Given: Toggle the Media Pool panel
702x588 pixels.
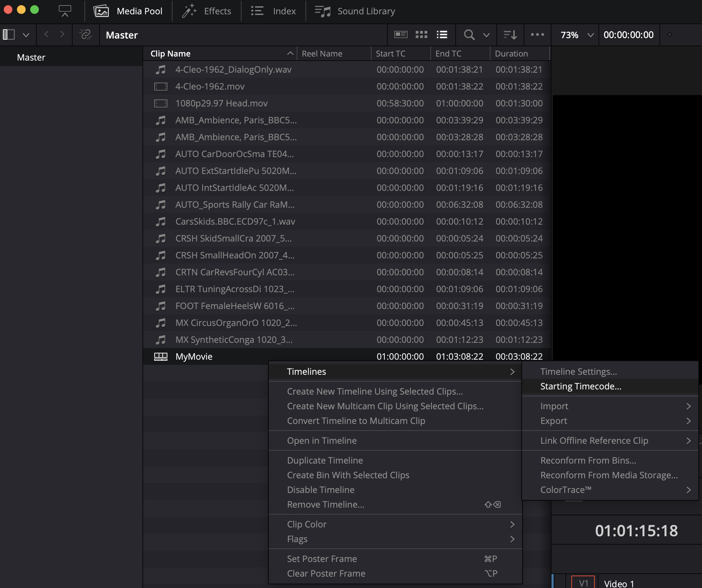Looking at the screenshot, I should click(x=129, y=11).
